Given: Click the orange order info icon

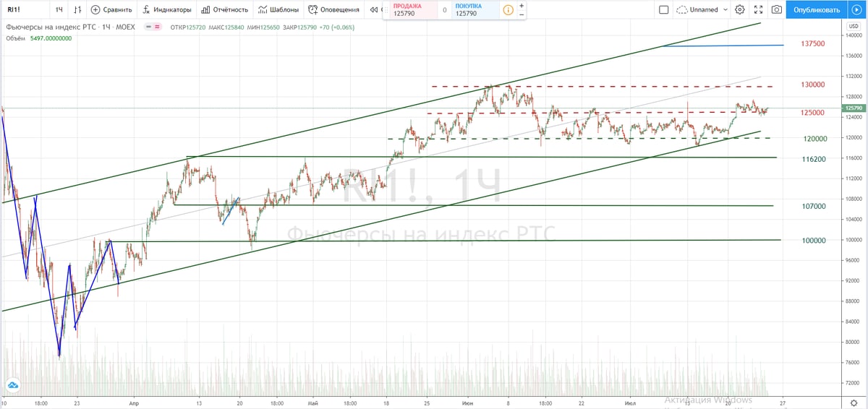Looking at the screenshot, I should [509, 10].
